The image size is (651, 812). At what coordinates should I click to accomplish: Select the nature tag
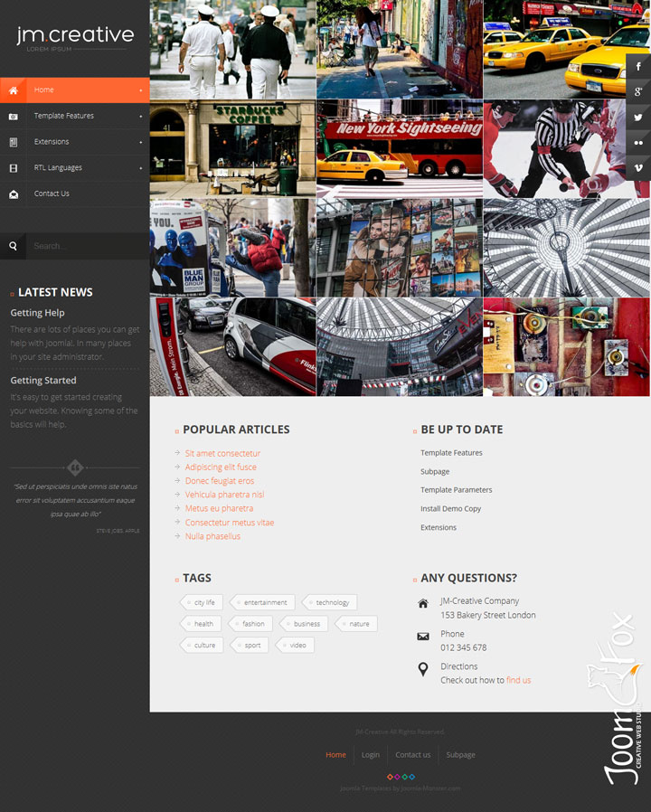click(356, 624)
